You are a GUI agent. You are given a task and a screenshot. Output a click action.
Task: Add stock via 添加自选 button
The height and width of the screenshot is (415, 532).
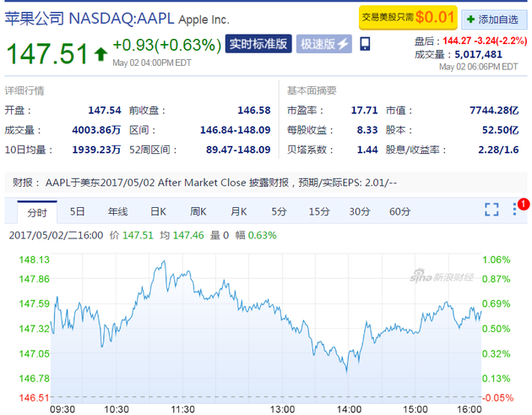(494, 19)
